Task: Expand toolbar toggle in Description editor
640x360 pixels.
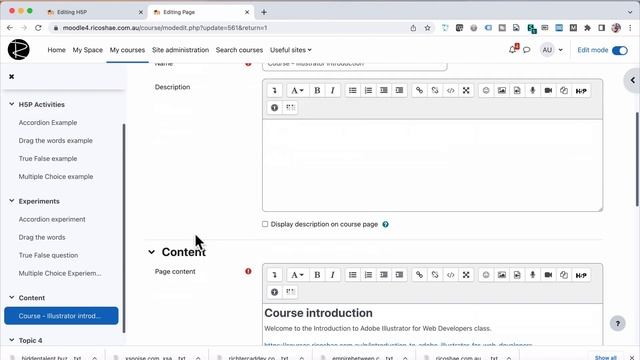Action: (274, 91)
